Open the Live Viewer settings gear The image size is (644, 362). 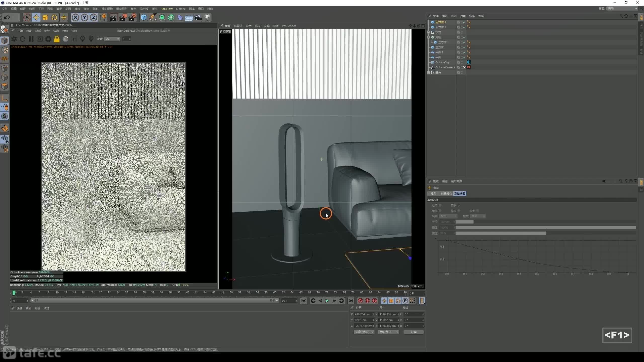click(x=48, y=39)
